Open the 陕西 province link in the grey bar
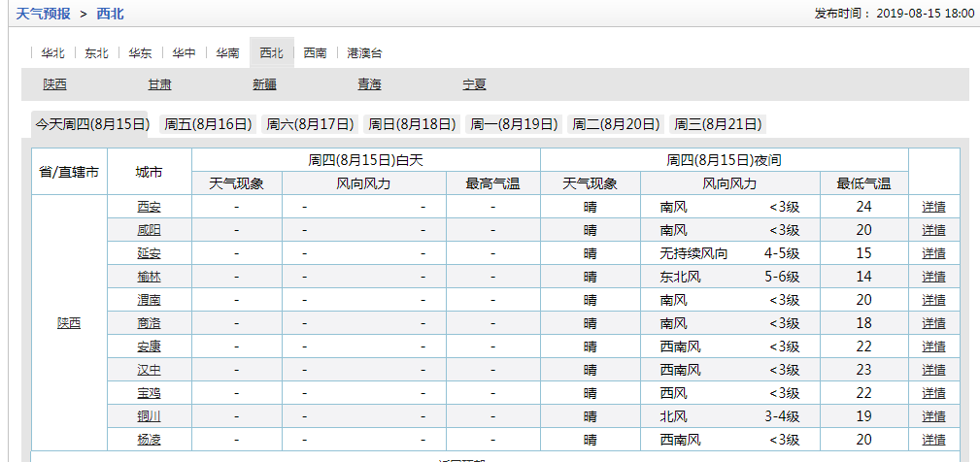This screenshot has height=462, width=980. click(55, 84)
